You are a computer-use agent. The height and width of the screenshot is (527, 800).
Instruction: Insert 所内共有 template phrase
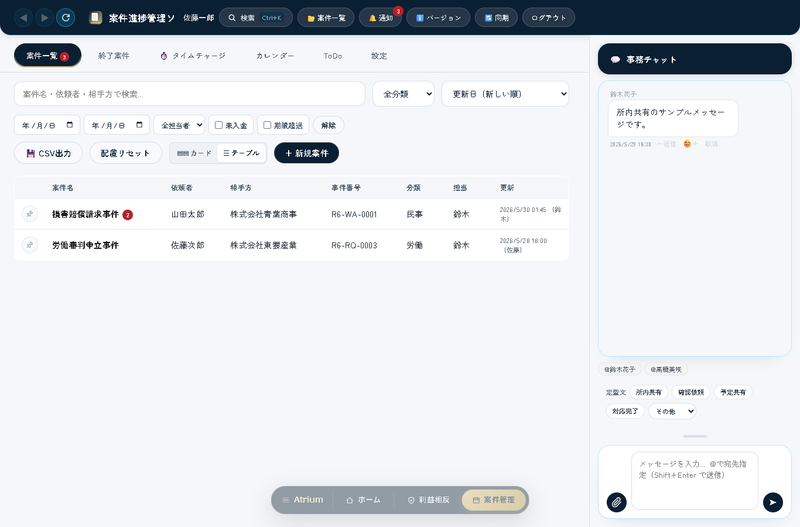pos(648,392)
